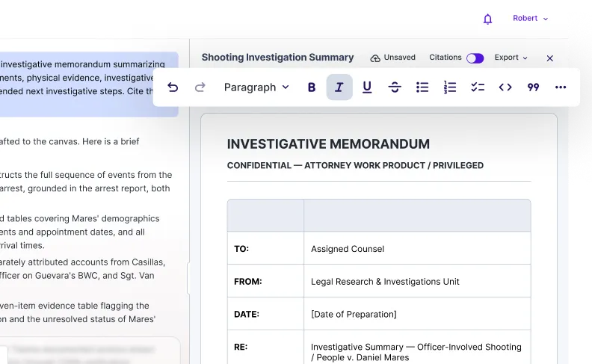Click the 'FROM:' table cell
Screen dimensions: 592x364
point(265,281)
